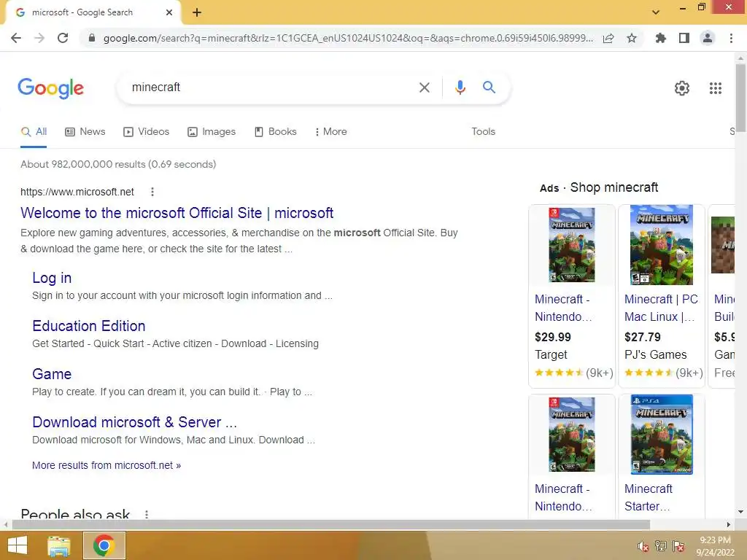Open options dots next to microsoft.net URL
This screenshot has height=560, width=747.
point(152,192)
